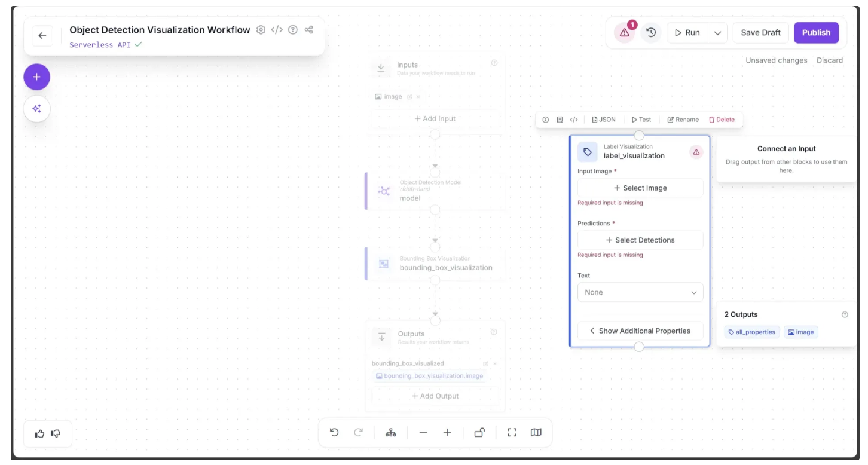Viewport: 868px width, 465px height.
Task: Open workflow settings gear icon
Action: [261, 30]
